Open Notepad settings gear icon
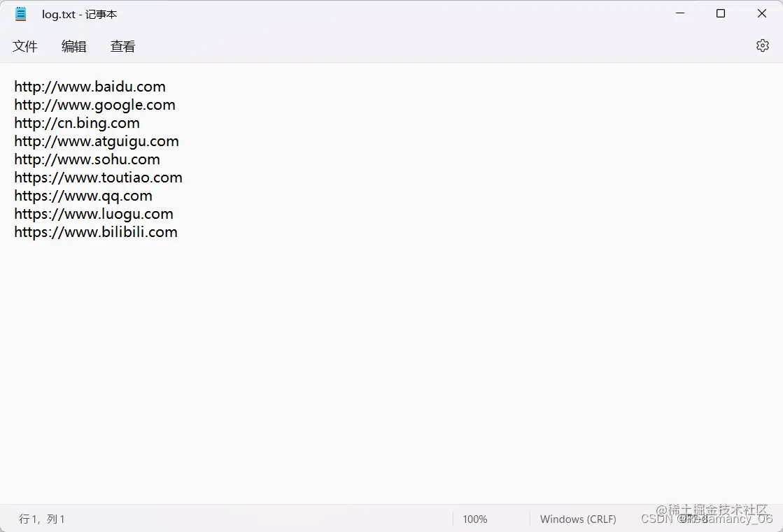This screenshot has height=532, width=783. tap(762, 45)
